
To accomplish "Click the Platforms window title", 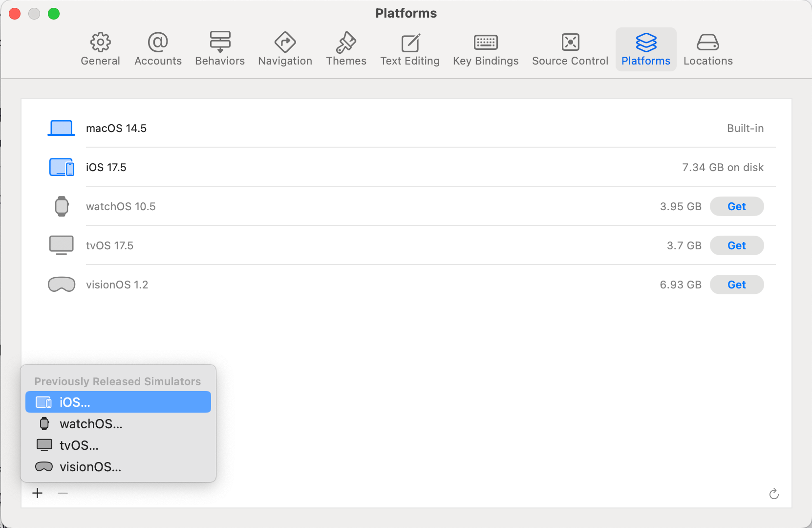I will [406, 13].
